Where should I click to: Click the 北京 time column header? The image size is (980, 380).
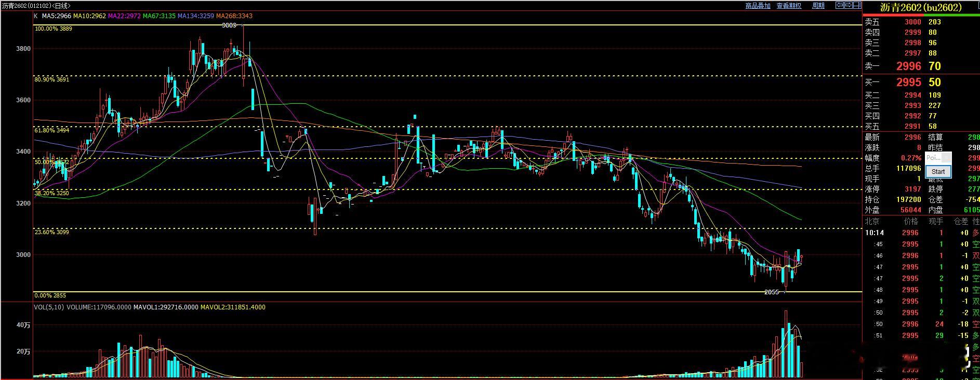click(x=872, y=221)
